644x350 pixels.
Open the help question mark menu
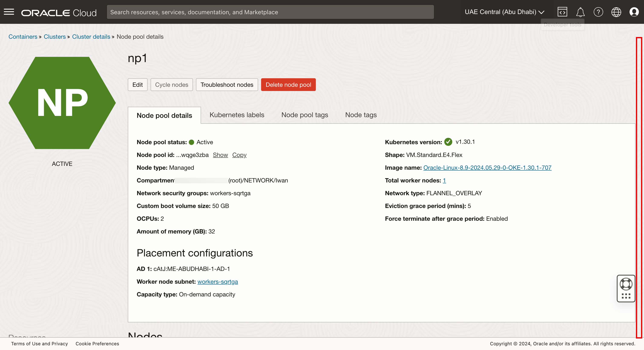point(598,12)
